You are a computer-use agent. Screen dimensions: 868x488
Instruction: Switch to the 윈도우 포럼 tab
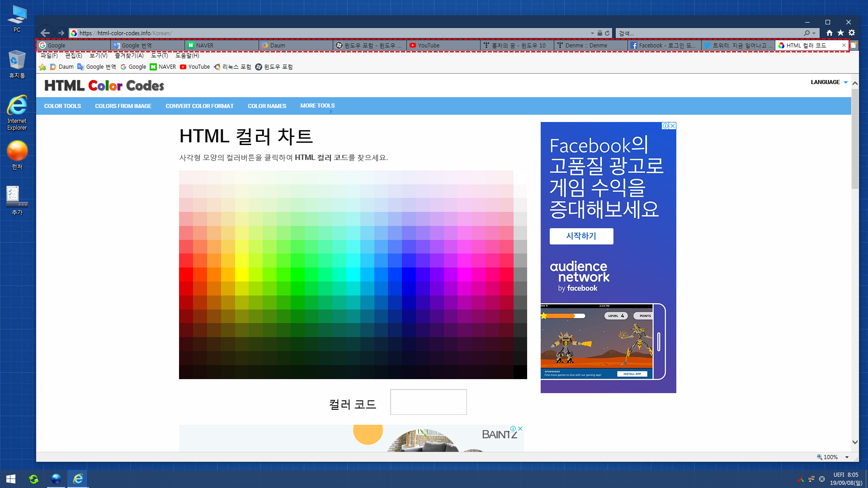[369, 45]
